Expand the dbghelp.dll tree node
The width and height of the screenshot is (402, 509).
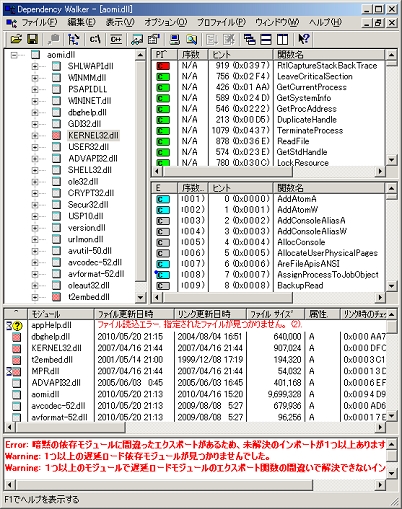[35, 113]
